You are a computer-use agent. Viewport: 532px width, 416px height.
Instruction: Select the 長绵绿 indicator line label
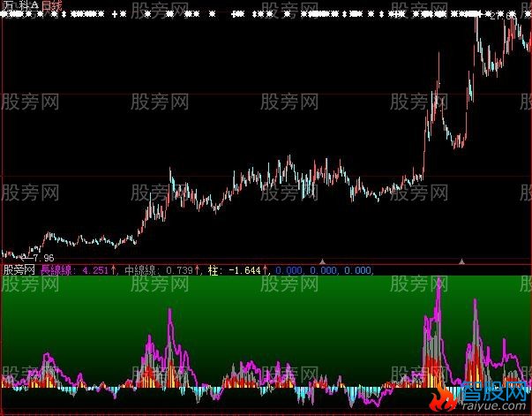pos(57,269)
